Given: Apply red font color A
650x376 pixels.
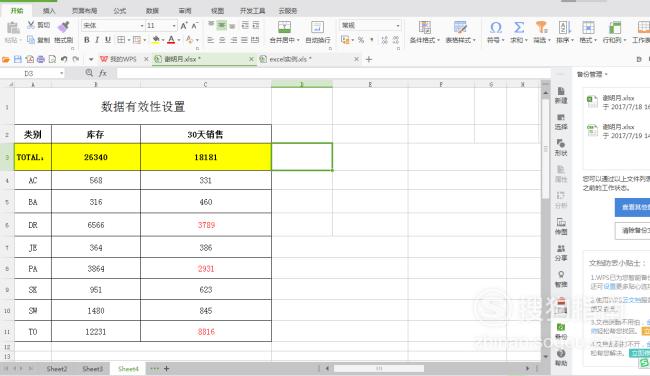Looking at the screenshot, I should [x=171, y=40].
